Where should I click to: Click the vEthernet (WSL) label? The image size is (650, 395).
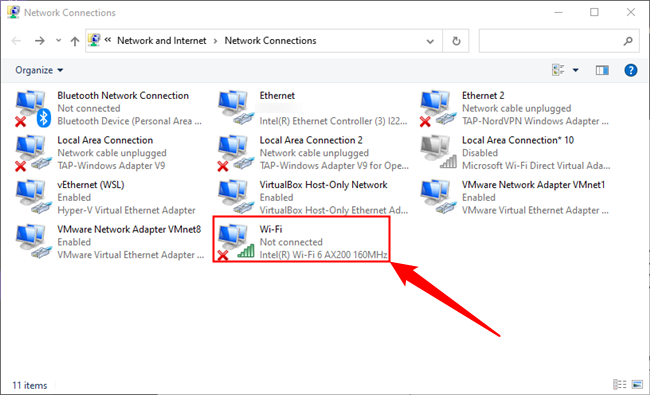coord(91,185)
